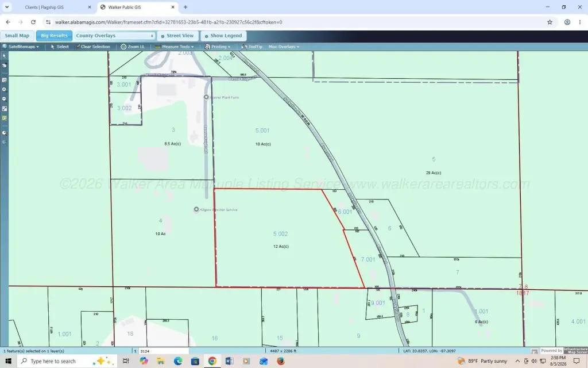588x368 pixels.
Task: Click parcel label 9.001
Action: (x=378, y=303)
